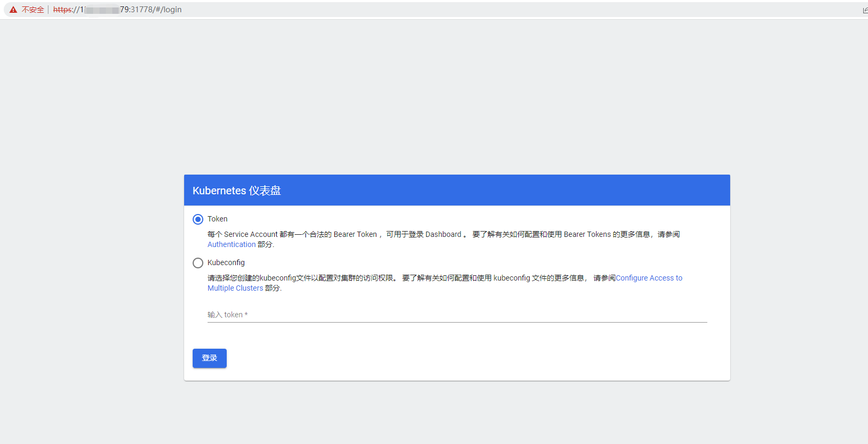Open the Configure Access to link text
Image resolution: width=868 pixels, height=444 pixels.
(x=649, y=278)
